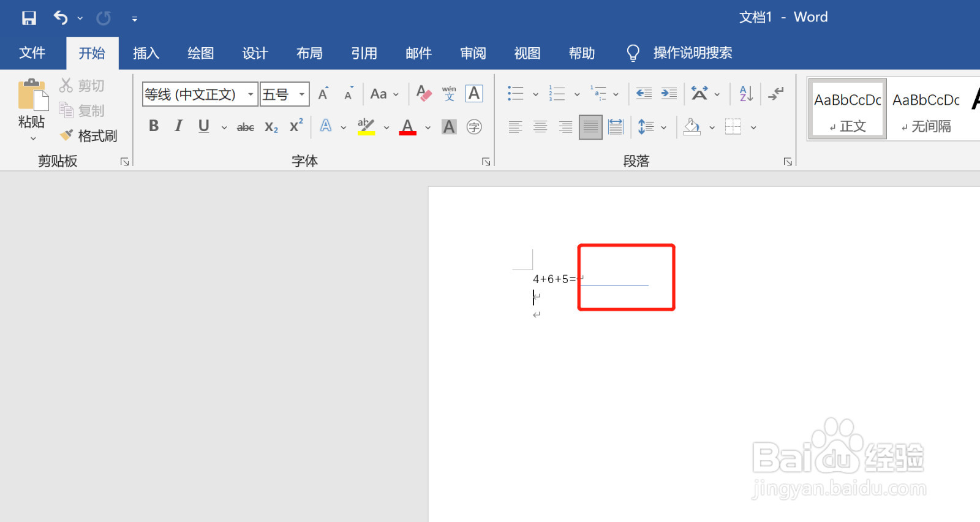Increase font size with the grow font icon
This screenshot has width=980, height=522.
pyautogui.click(x=323, y=93)
